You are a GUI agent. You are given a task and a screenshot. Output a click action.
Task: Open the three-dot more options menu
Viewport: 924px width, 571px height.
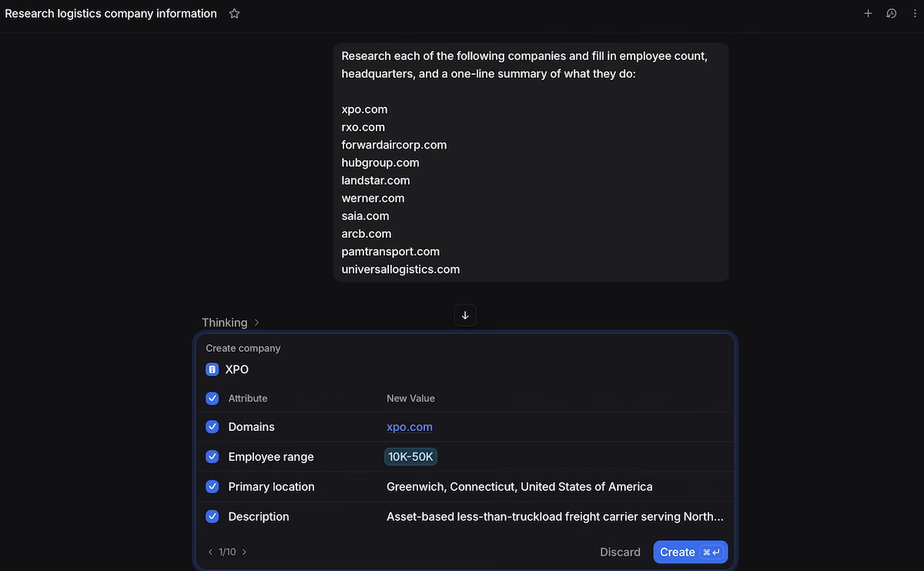[x=914, y=13]
